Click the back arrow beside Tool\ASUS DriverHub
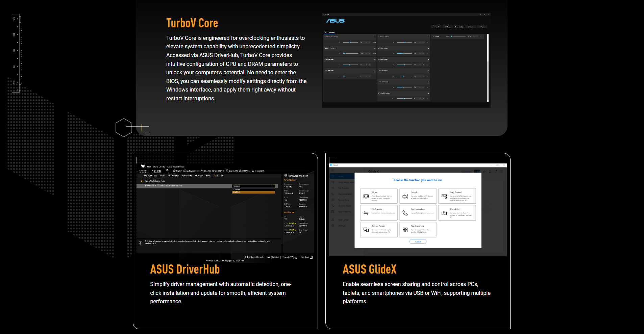 [x=142, y=181]
